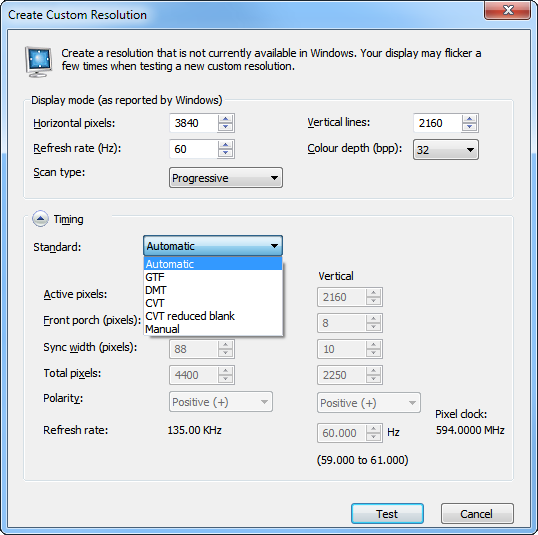The width and height of the screenshot is (538, 535).
Task: Decrease Vertical lines with down arrow
Action: (x=469, y=127)
